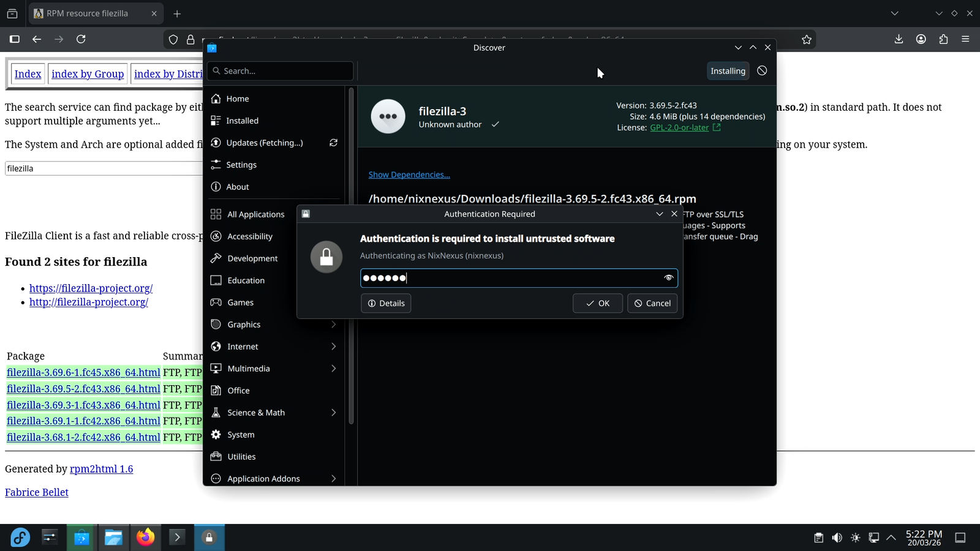Expand the Science & Math chevron
This screenshot has height=551, width=980.
click(334, 413)
